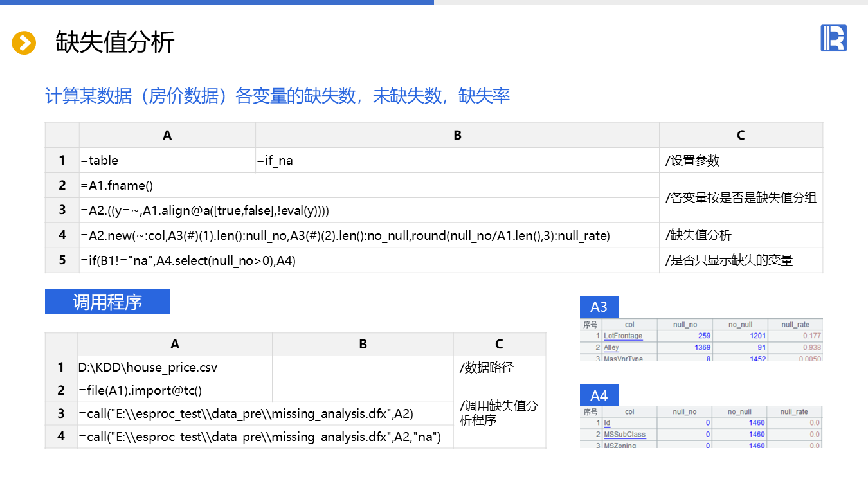Select the =if(B1!="na" formula cell
Viewport: 868px width, 488px height.
click(x=369, y=260)
